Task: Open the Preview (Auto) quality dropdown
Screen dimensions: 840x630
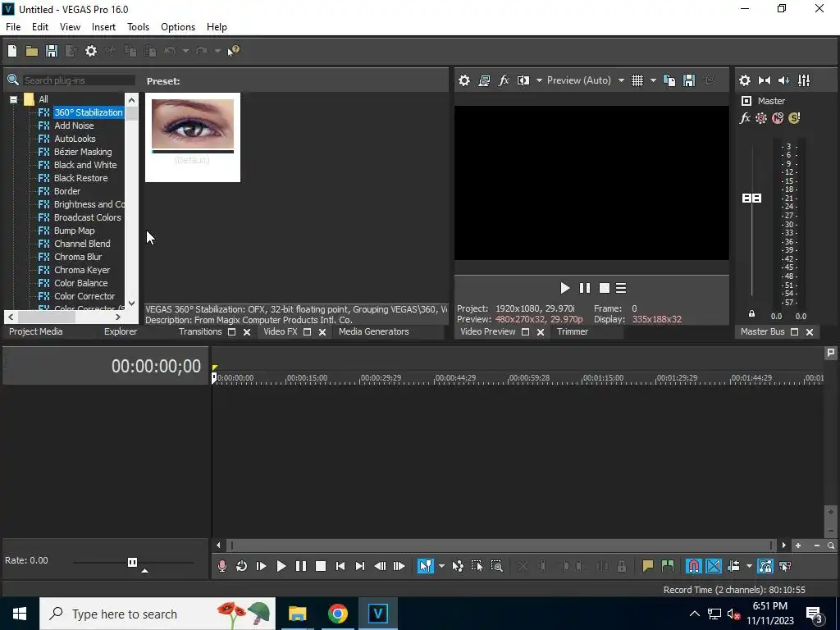Action: point(621,80)
